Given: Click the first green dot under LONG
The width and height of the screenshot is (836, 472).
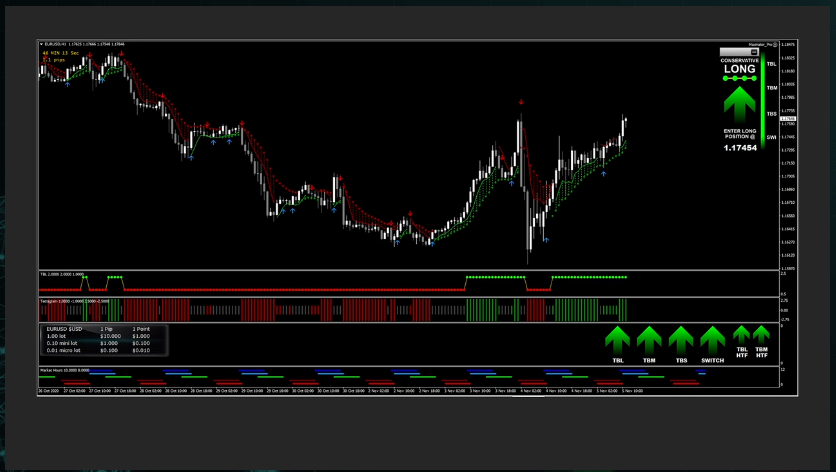Looking at the screenshot, I should [x=725, y=78].
